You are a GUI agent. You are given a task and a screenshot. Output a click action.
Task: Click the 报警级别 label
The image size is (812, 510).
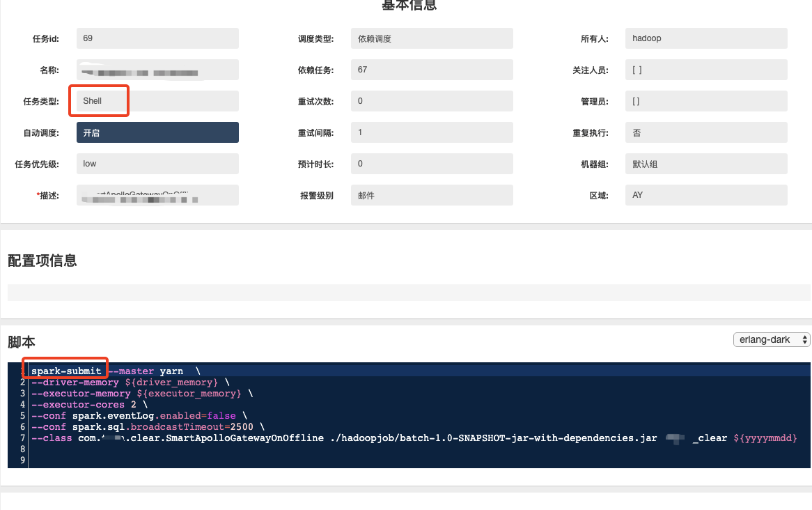(x=316, y=196)
